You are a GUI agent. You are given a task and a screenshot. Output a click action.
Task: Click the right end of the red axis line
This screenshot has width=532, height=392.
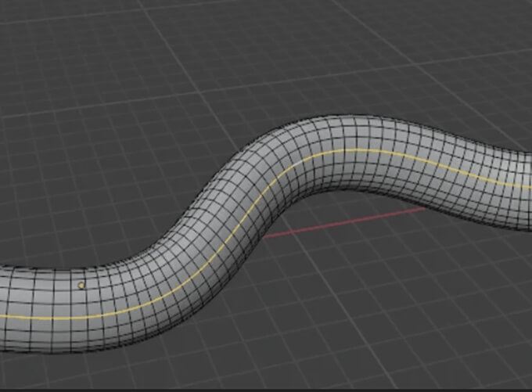[422, 209]
